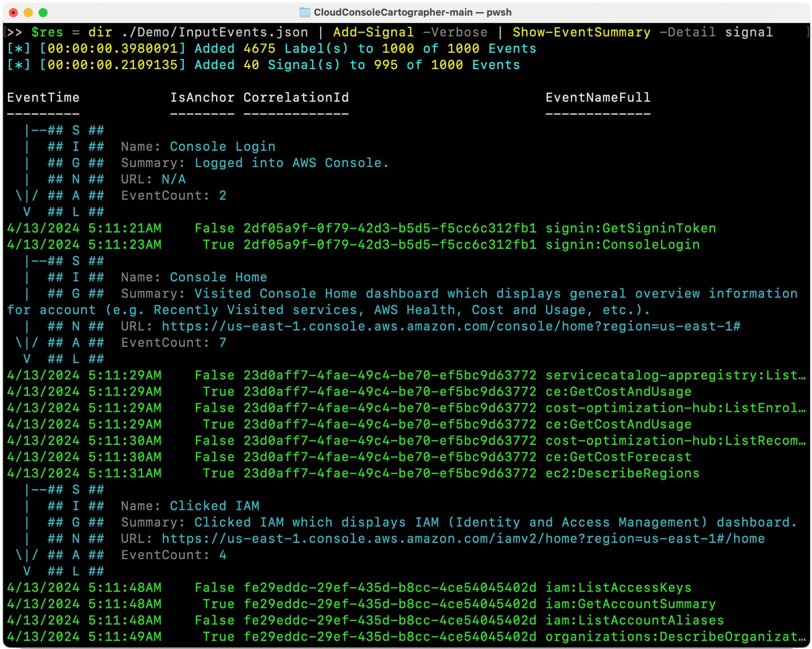Viewport: 812px width, 649px height.
Task: Click the signin:ConsoleLogin event name
Action: point(622,245)
